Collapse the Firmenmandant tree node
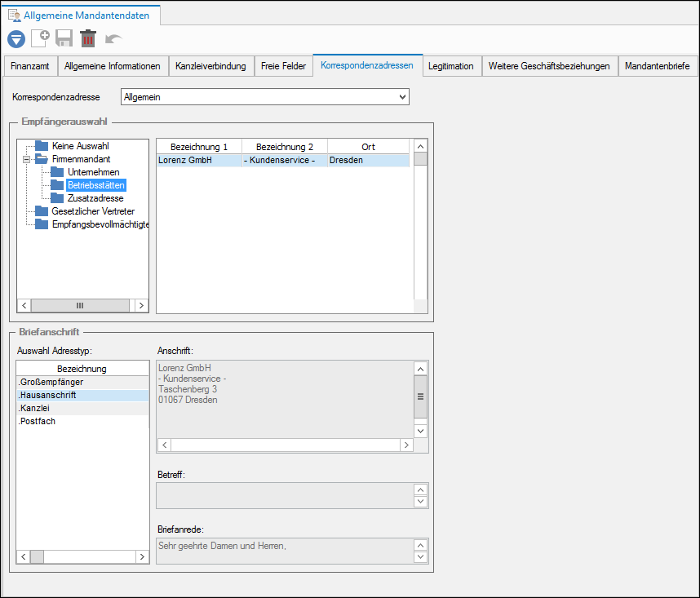This screenshot has height=598, width=700. point(26,159)
